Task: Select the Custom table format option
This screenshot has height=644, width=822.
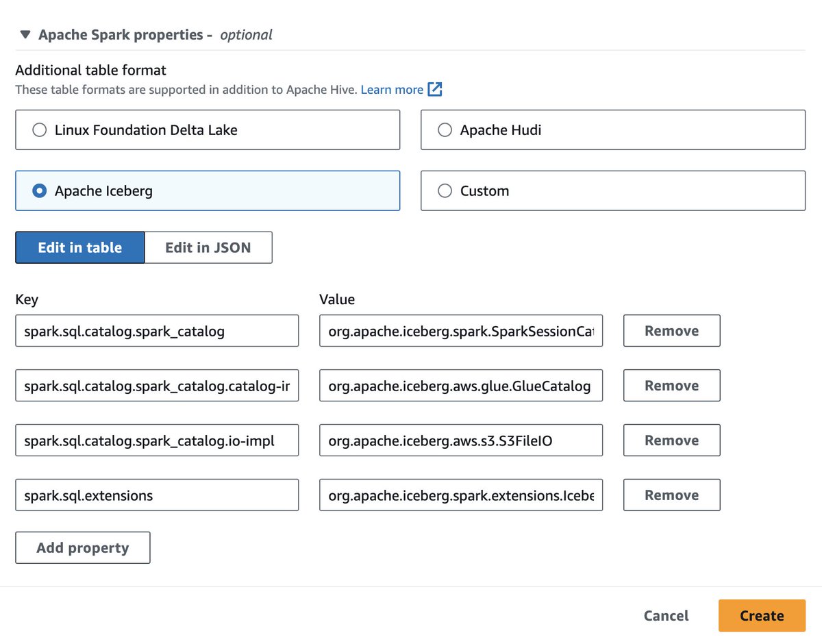Action: point(613,190)
